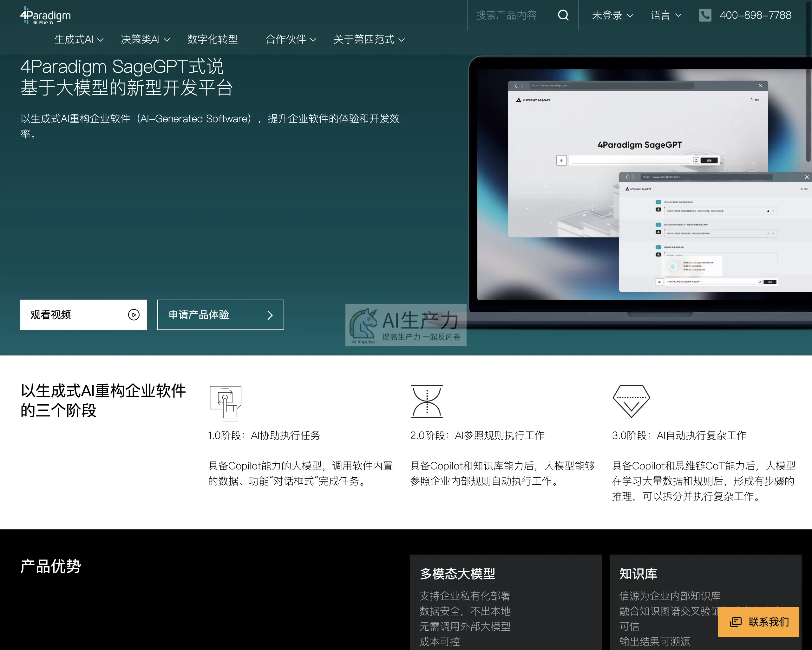Click the text 无需调用外部大模型
Viewport: 812px width, 650px height.
pos(465,626)
